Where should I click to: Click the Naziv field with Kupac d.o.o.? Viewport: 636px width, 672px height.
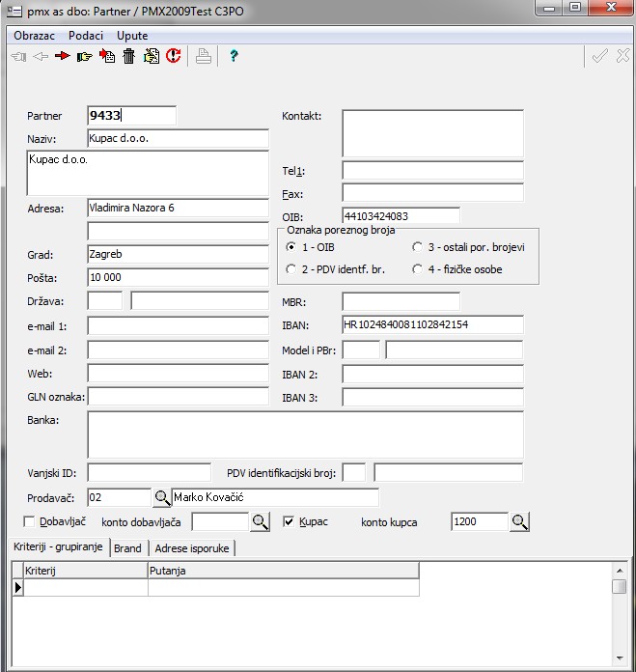click(x=179, y=138)
